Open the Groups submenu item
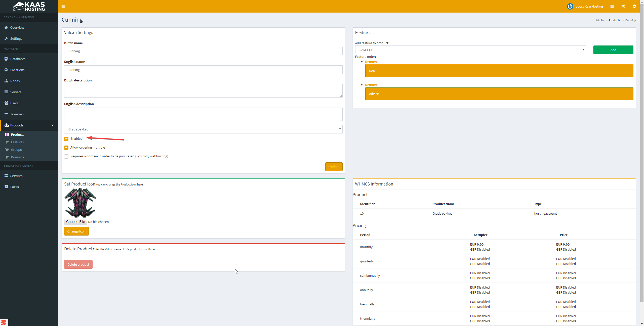This screenshot has width=644, height=326. click(16, 150)
